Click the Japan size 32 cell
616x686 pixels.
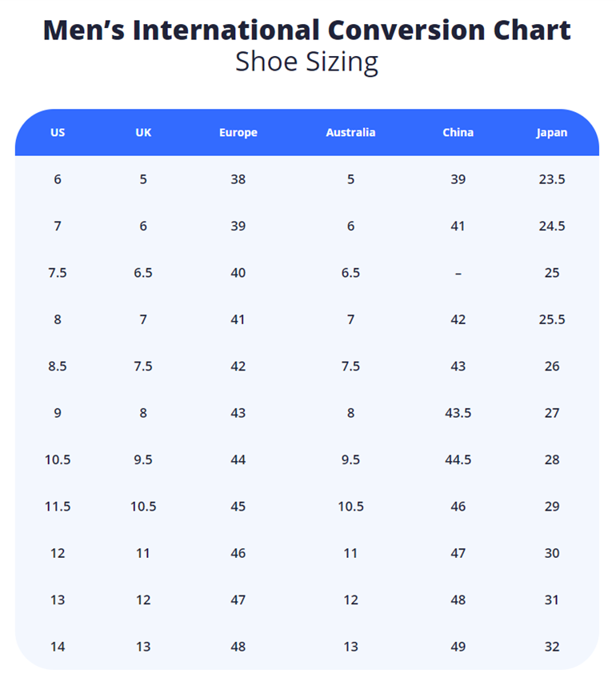[x=552, y=647]
